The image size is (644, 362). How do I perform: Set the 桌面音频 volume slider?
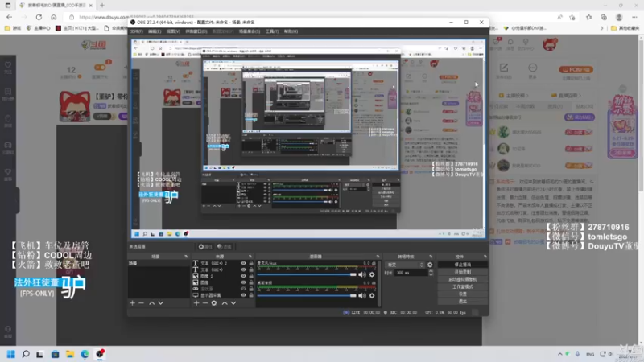click(x=307, y=295)
